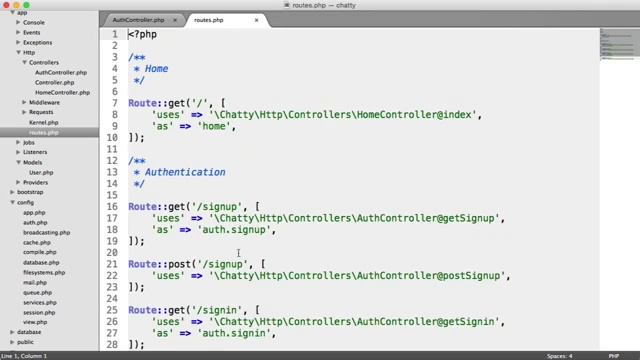Click 'Home' comment text

point(156,69)
